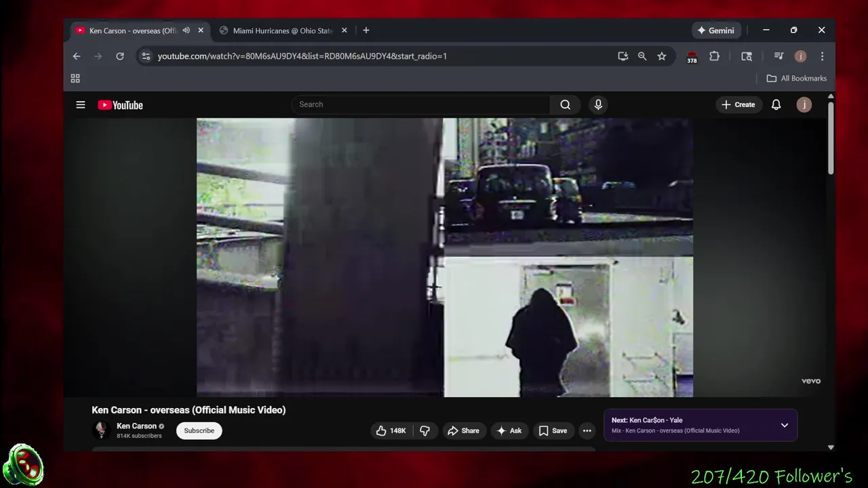Switch to Ken Carson - overseas tab
Screen dimensions: 868x488
133,30
